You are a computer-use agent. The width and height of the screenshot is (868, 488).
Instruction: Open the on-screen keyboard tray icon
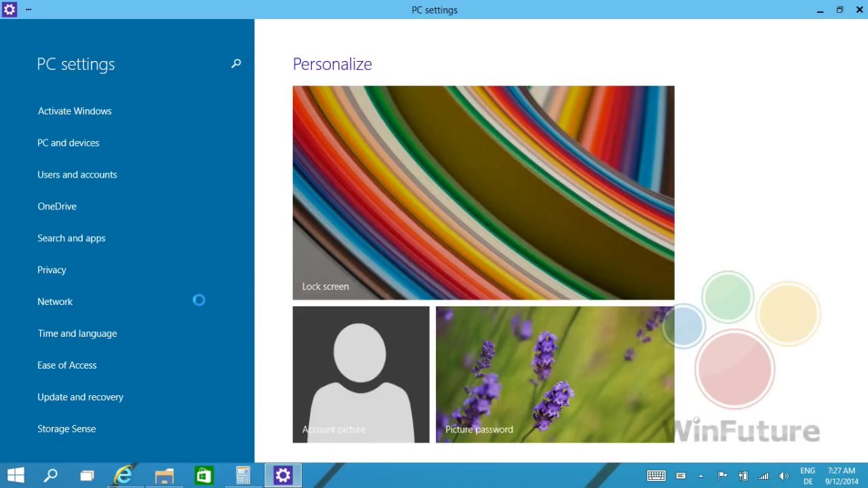[656, 476]
